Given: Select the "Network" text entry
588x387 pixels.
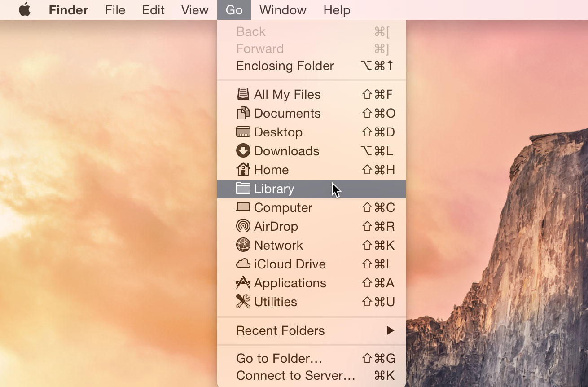Looking at the screenshot, I should click(279, 245).
